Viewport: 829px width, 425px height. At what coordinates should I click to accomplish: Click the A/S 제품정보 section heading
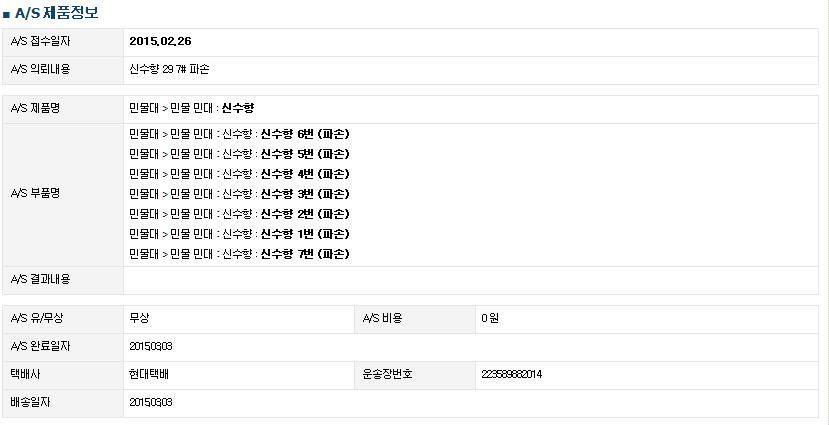click(x=56, y=13)
